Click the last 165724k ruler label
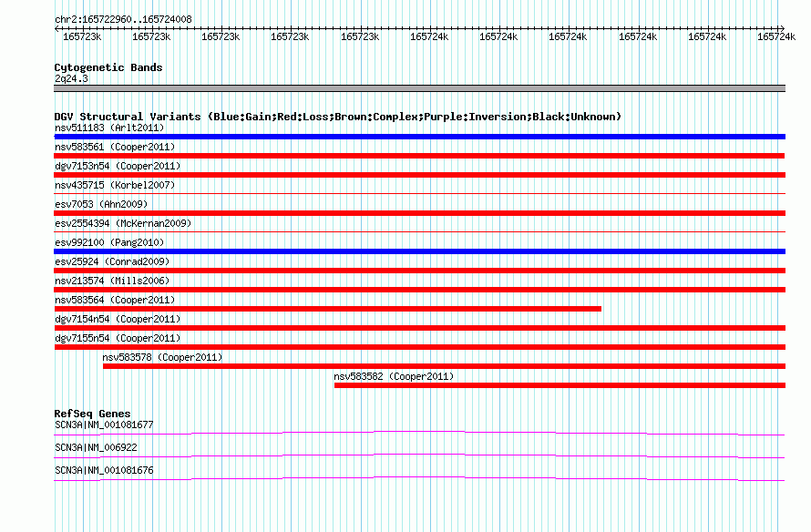This screenshot has width=811, height=532. tap(775, 36)
